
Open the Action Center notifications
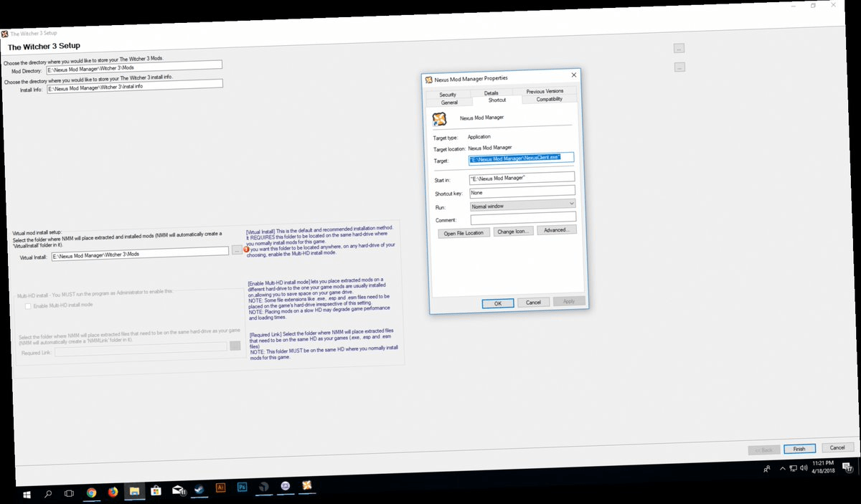(847, 467)
